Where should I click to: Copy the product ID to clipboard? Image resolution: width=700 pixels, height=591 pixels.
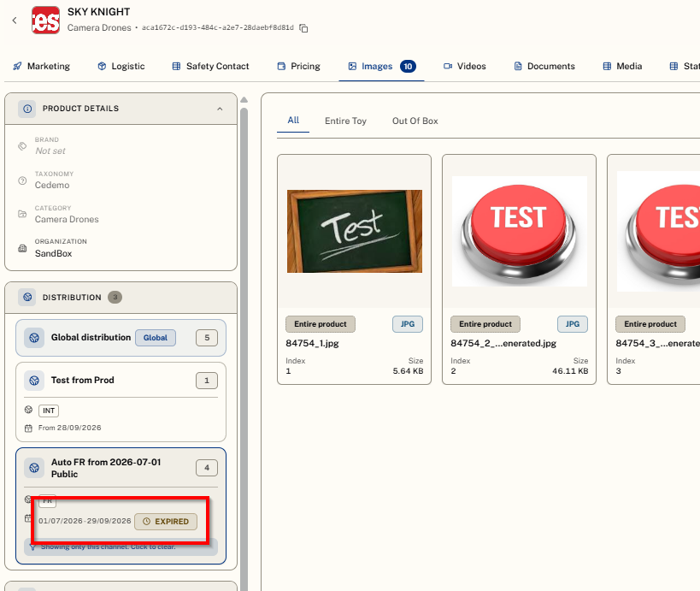(303, 28)
